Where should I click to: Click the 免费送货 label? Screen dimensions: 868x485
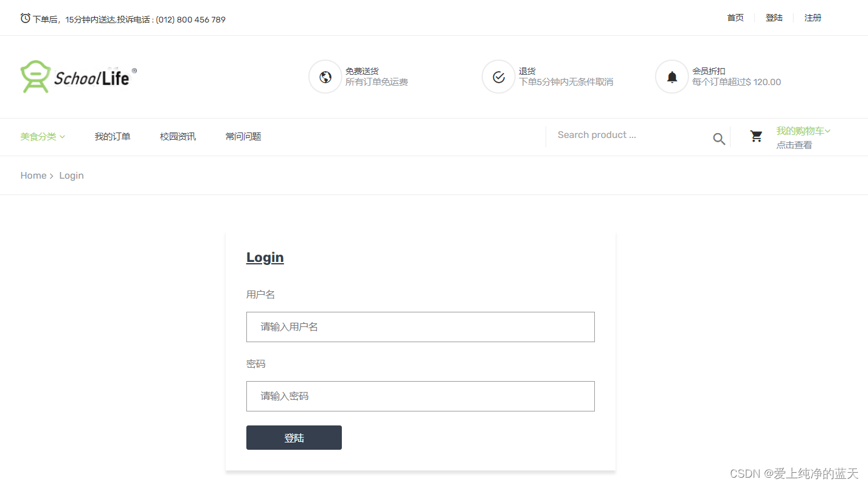coord(362,71)
